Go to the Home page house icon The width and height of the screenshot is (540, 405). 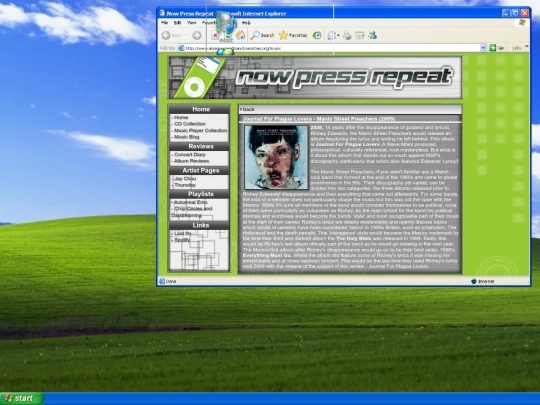pyautogui.click(x=240, y=35)
